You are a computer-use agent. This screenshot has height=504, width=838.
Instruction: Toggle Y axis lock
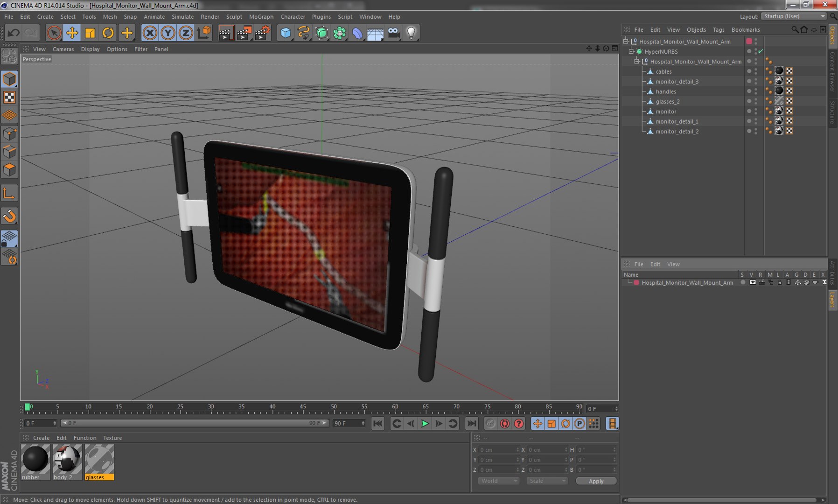point(168,33)
